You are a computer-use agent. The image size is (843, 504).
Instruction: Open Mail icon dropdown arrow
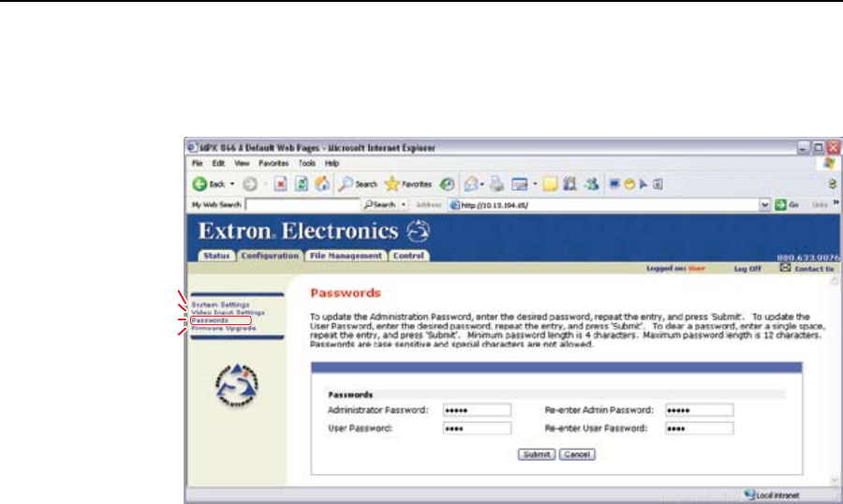click(481, 184)
